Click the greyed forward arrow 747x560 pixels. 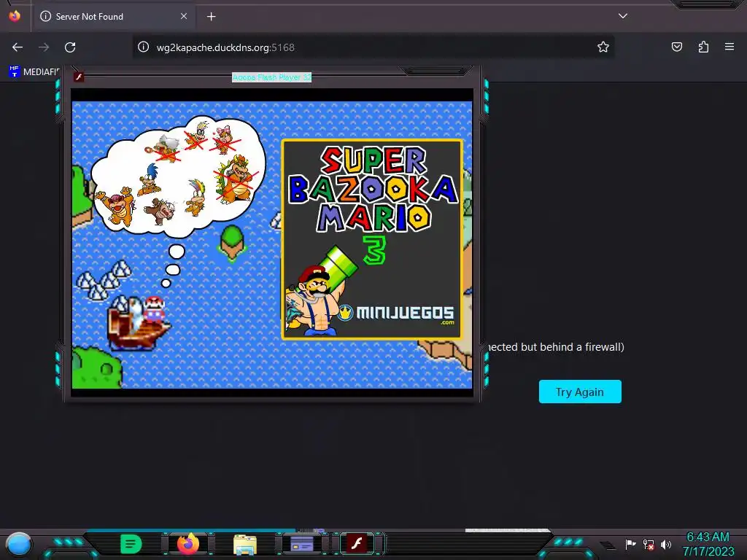point(44,47)
